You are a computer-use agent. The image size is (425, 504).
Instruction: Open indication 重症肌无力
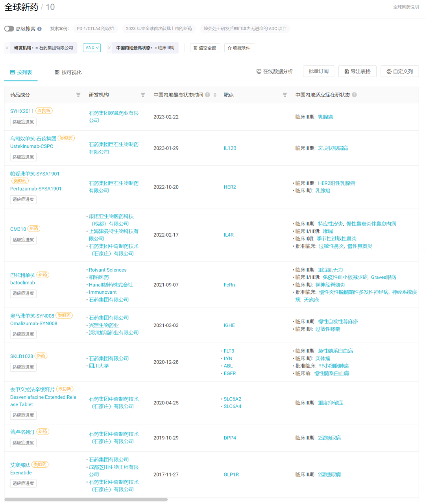click(x=331, y=270)
